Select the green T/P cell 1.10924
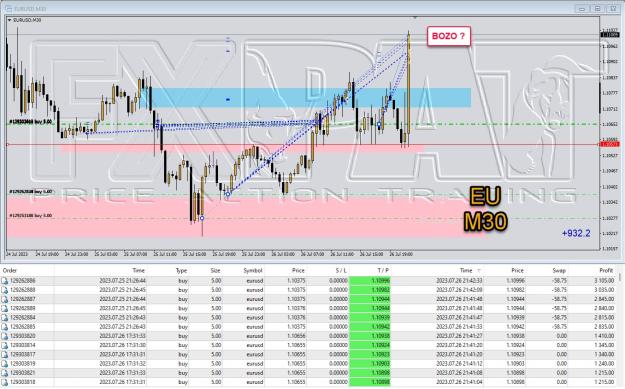Viewport: 625px width, 389px height. (369, 345)
